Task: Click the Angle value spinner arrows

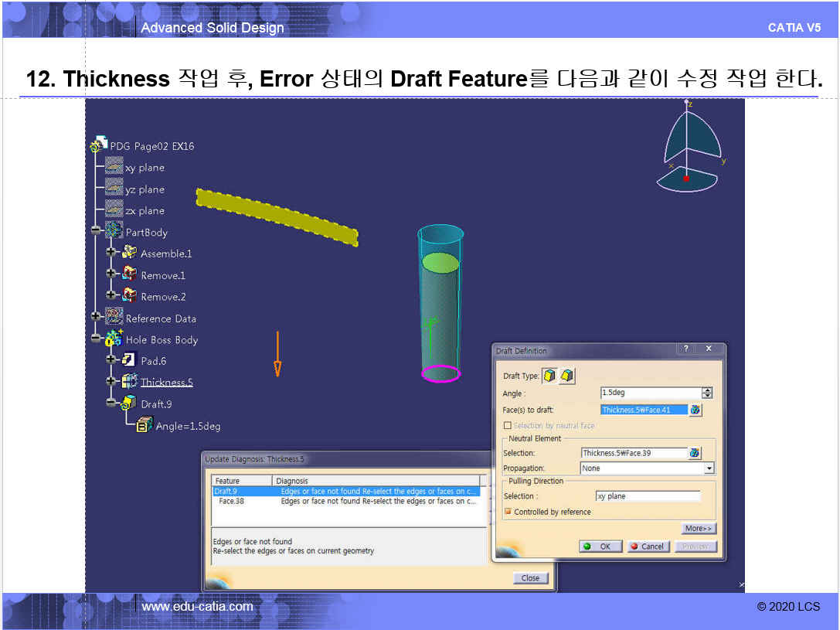Action: (707, 393)
